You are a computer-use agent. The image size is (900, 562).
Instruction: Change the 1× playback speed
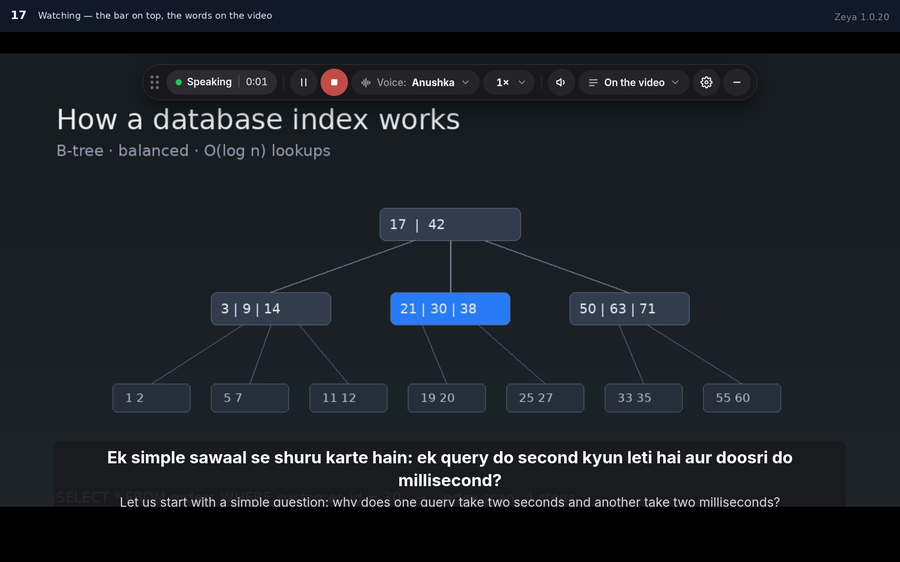[509, 82]
